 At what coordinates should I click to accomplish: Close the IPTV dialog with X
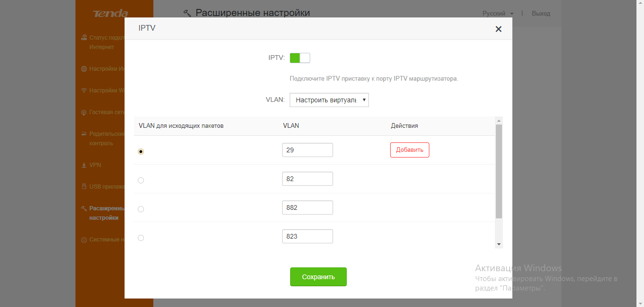pyautogui.click(x=498, y=29)
